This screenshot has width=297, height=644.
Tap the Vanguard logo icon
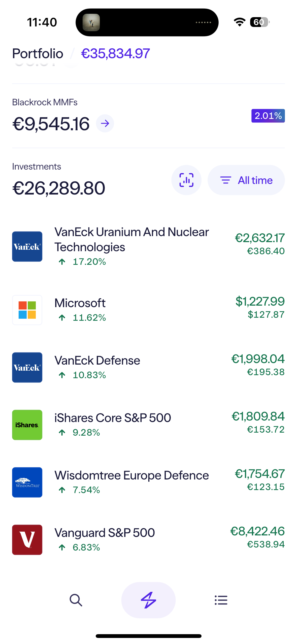coord(27,540)
